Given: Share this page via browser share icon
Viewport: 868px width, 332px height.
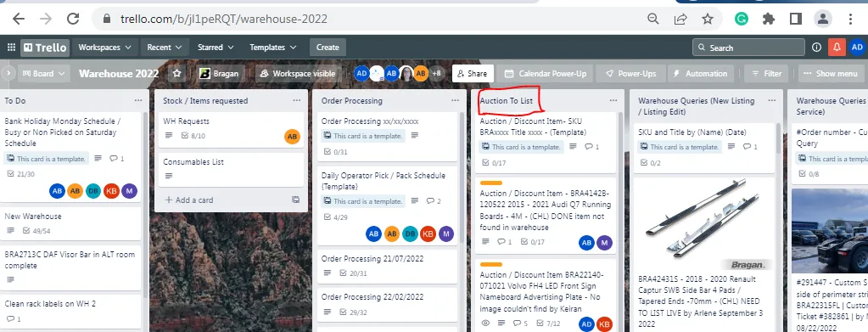Looking at the screenshot, I should [x=680, y=19].
